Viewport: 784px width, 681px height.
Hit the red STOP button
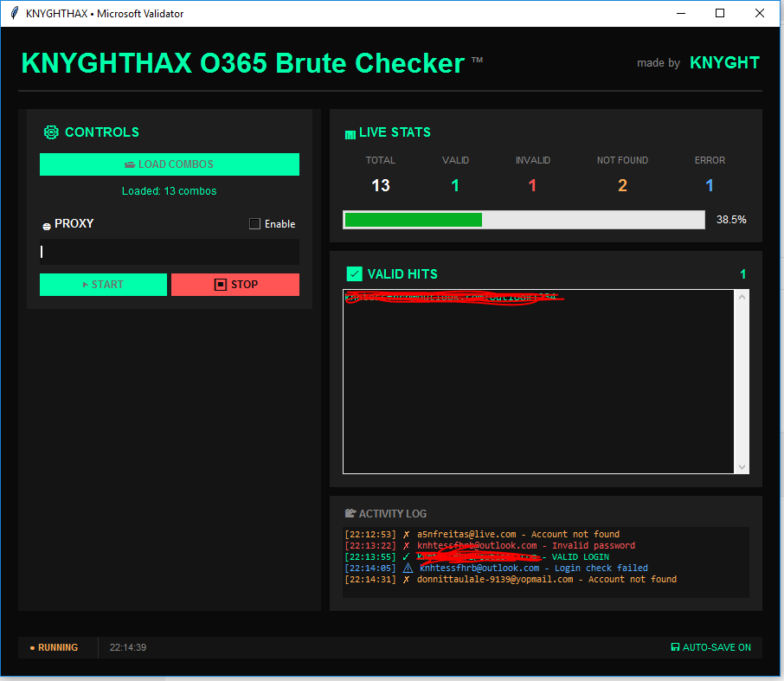[235, 285]
